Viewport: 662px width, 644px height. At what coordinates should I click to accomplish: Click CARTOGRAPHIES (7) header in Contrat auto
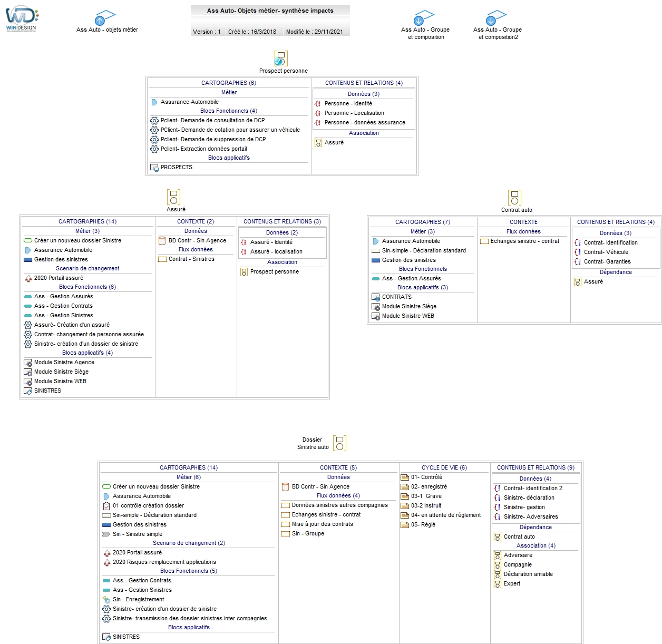(423, 222)
